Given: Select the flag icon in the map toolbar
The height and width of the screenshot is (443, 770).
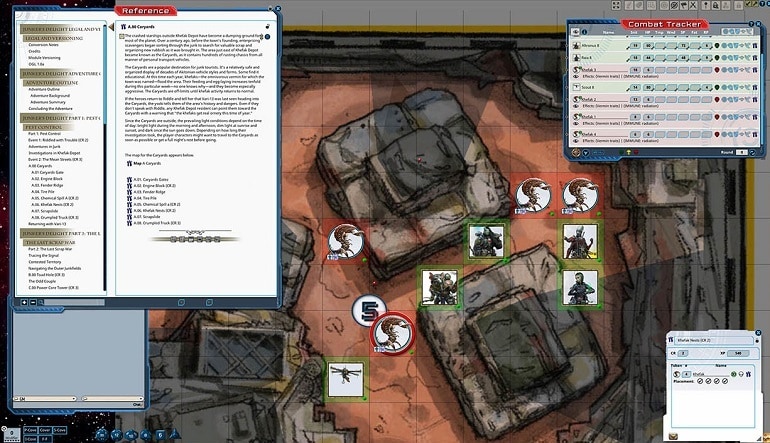Looking at the screenshot, I should 684,5.
